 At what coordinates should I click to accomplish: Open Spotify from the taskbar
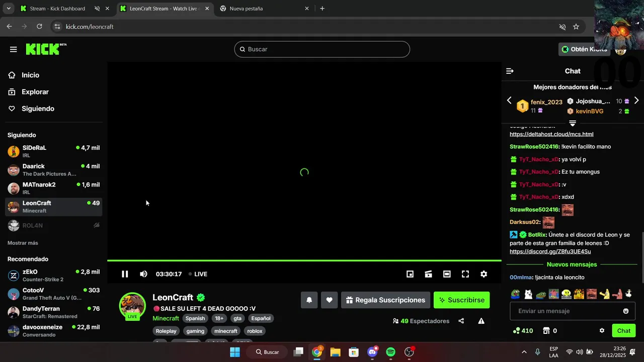(391, 352)
